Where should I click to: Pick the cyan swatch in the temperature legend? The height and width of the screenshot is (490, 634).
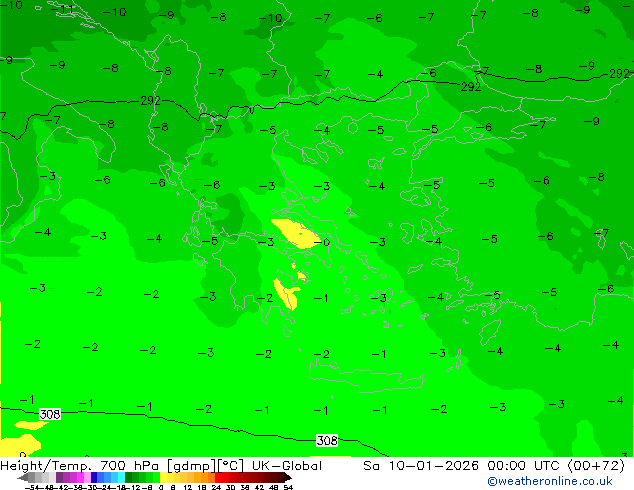121,477
